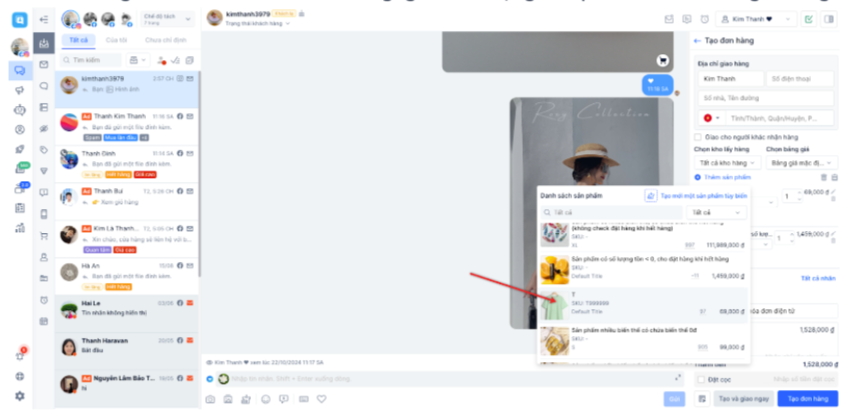Open the Hai Le conversation
Image resolution: width=849 pixels, height=414 pixels.
tap(127, 313)
